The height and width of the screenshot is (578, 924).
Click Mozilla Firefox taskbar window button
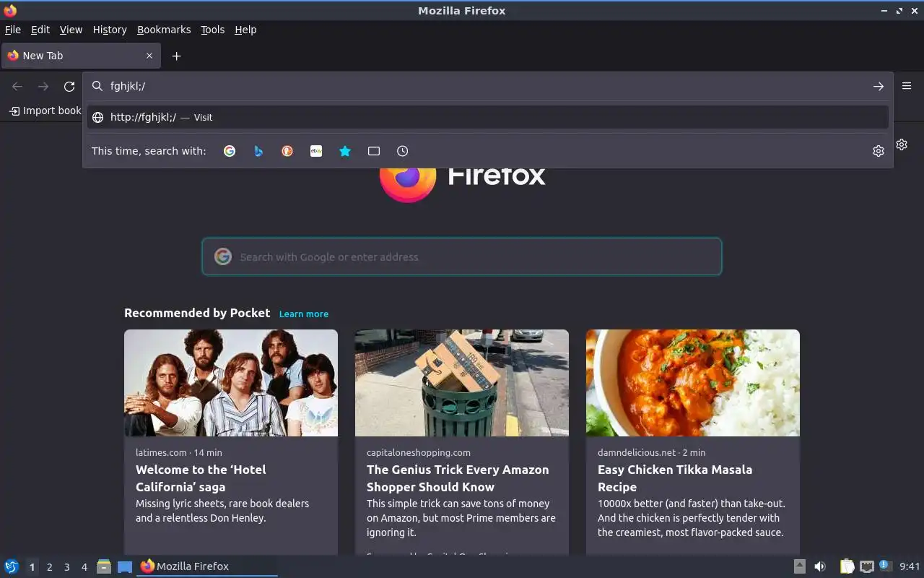pyautogui.click(x=207, y=566)
